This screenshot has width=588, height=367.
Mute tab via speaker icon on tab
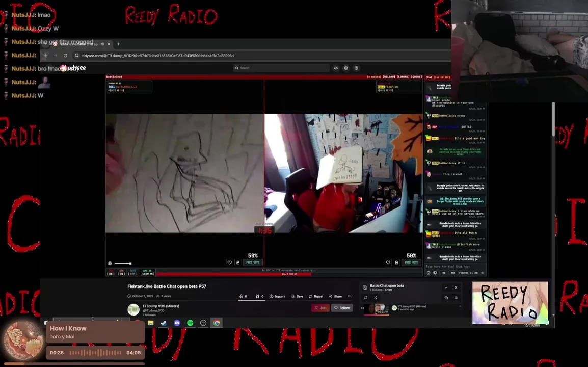tap(102, 44)
